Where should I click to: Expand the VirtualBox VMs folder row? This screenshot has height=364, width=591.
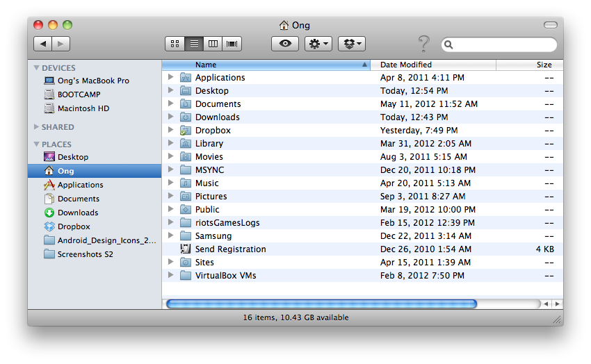[x=171, y=275]
